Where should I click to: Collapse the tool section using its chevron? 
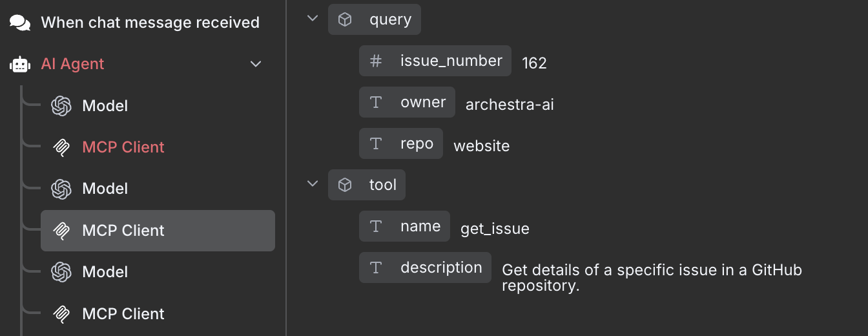[313, 184]
